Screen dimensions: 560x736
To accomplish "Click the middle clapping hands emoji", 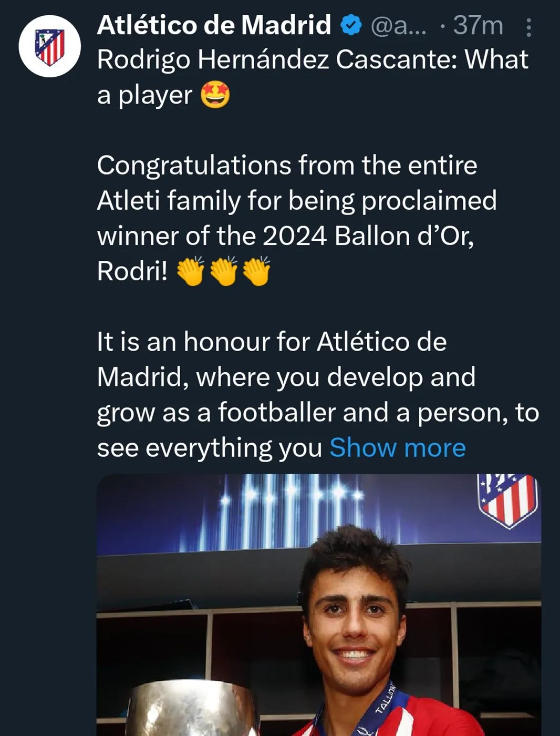I will click(224, 271).
